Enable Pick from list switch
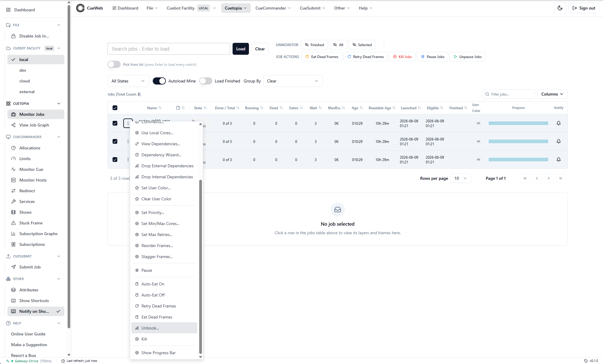Screen dimensions: 603x364 tap(114, 64)
